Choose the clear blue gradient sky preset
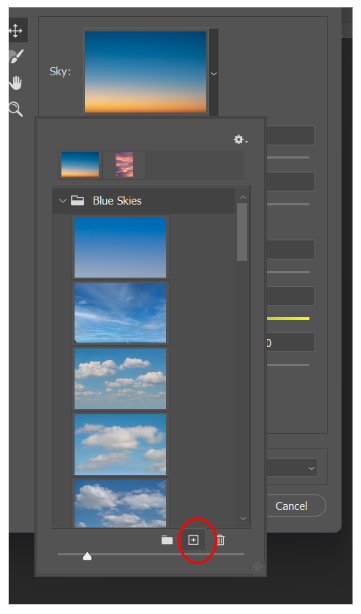361x614 pixels. tap(120, 247)
